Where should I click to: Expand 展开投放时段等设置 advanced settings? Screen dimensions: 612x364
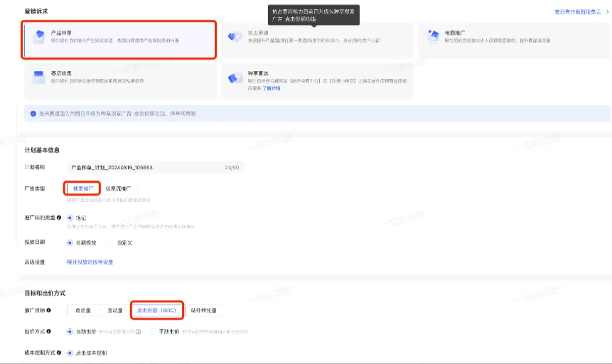[90, 262]
